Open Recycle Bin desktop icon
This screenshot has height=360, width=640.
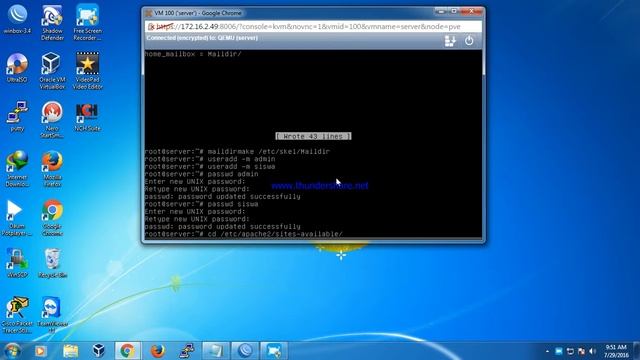[52, 263]
